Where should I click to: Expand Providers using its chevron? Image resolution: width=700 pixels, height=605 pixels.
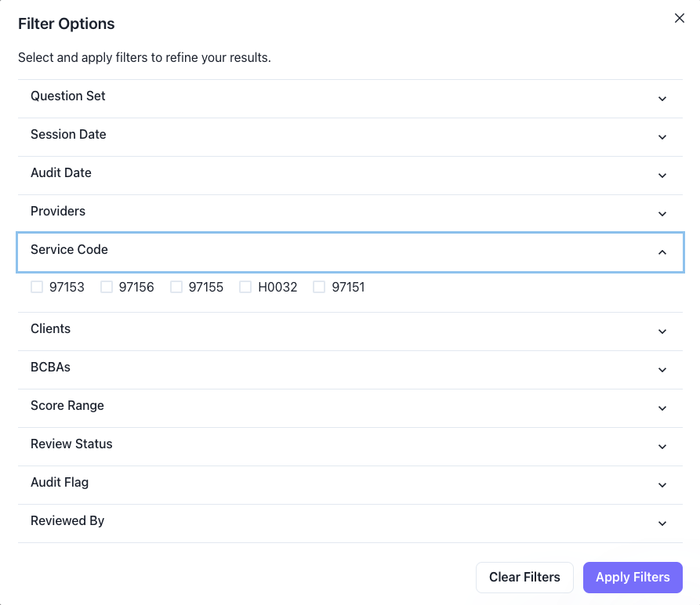(662, 214)
